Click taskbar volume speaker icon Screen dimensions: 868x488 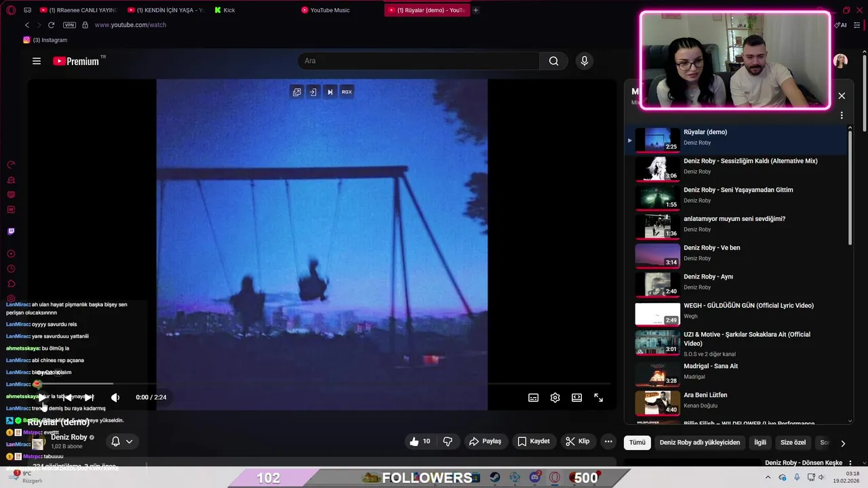[x=821, y=477]
